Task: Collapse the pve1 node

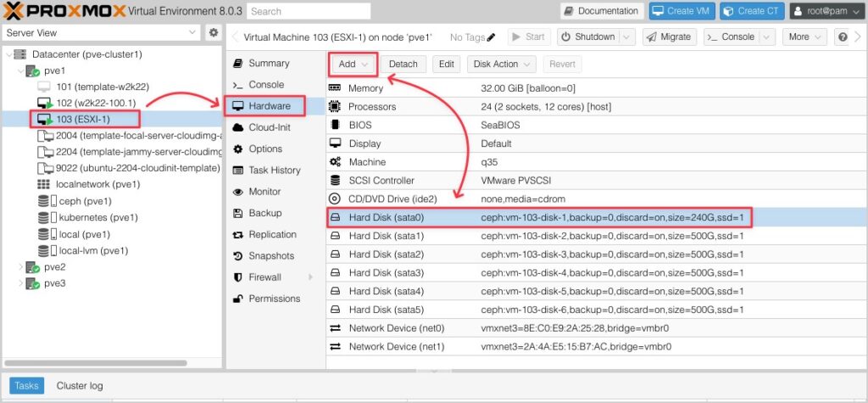Action: (21, 71)
